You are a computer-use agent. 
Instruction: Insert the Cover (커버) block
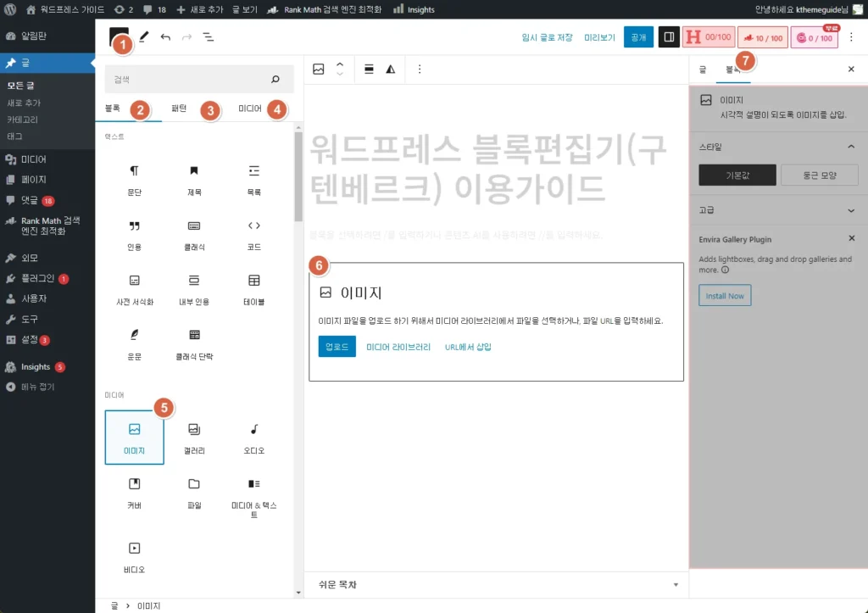pyautogui.click(x=135, y=493)
